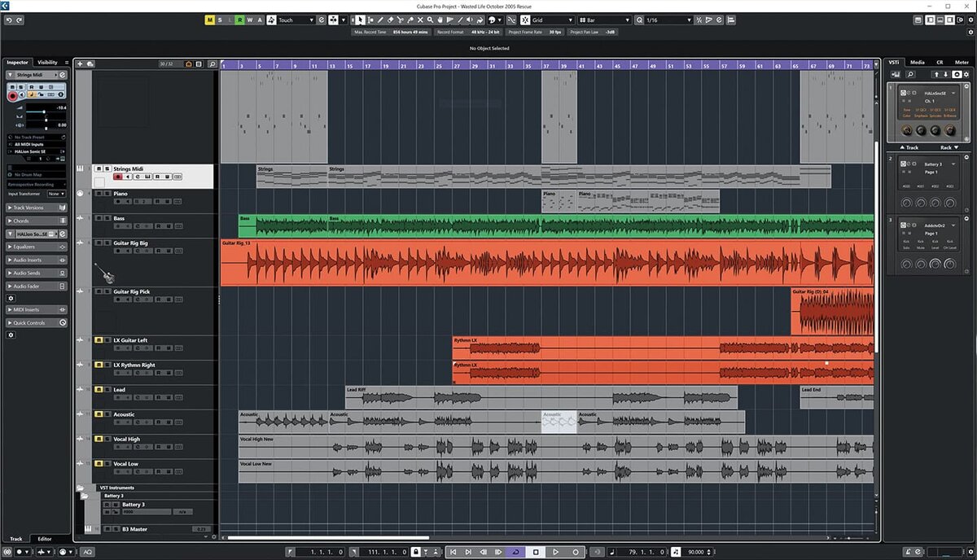Expand the Track Versions section
The width and height of the screenshot is (977, 560).
tap(37, 208)
